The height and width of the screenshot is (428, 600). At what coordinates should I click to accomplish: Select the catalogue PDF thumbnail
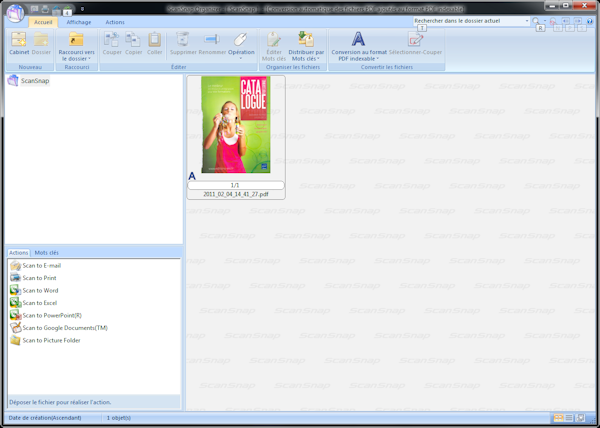pyautogui.click(x=235, y=125)
